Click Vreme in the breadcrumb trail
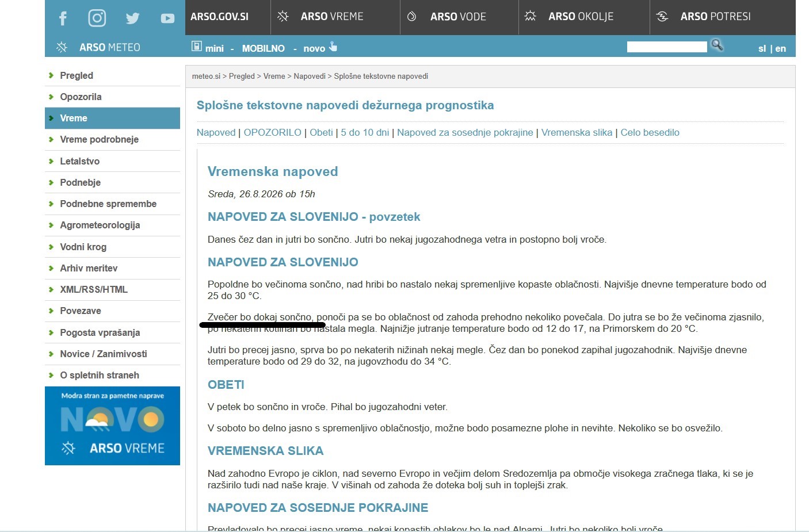Image resolution: width=809 pixels, height=532 pixels. pos(274,76)
